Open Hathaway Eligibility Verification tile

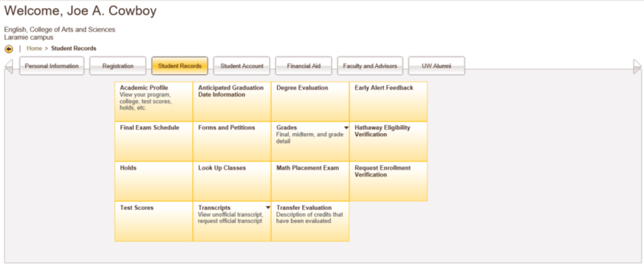click(x=388, y=142)
